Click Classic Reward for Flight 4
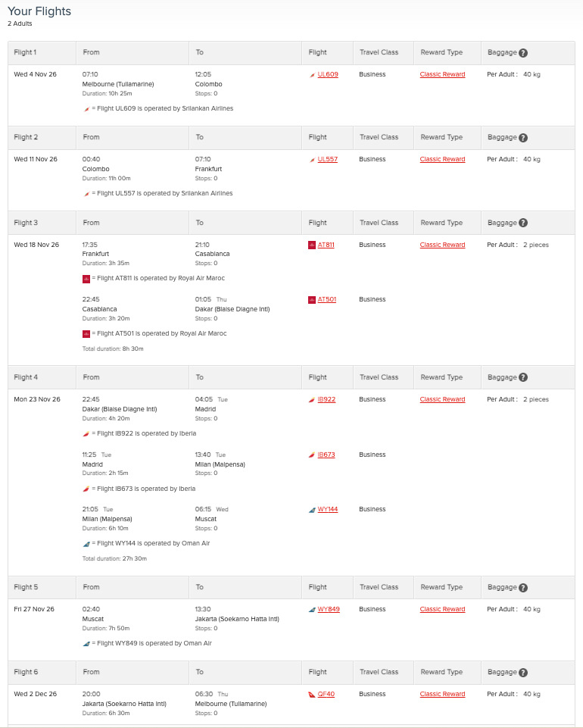The height and width of the screenshot is (728, 583). click(x=442, y=399)
